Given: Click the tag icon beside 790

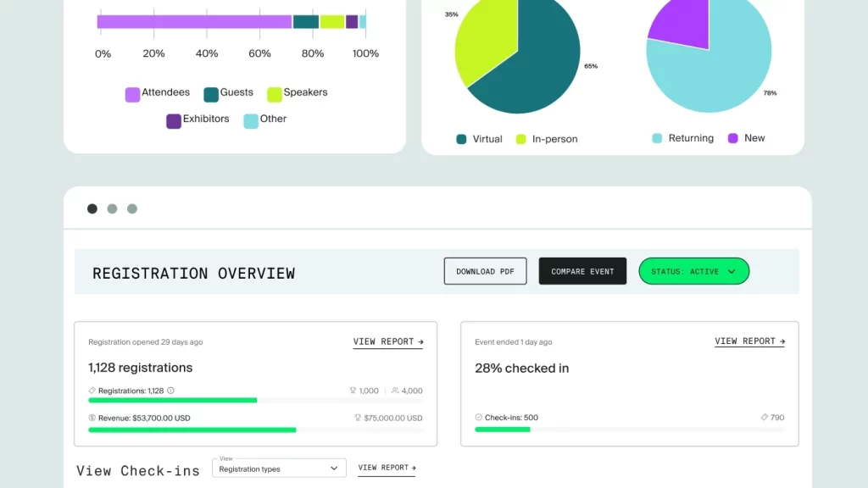Looking at the screenshot, I should (x=765, y=417).
